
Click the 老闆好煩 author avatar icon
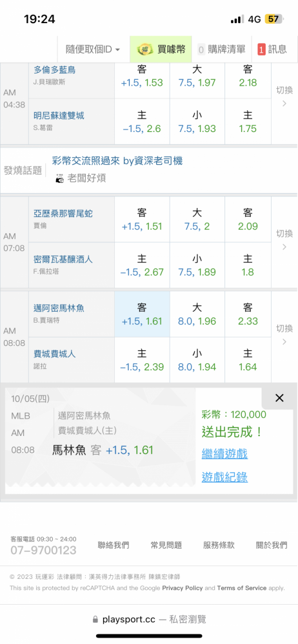pyautogui.click(x=60, y=178)
